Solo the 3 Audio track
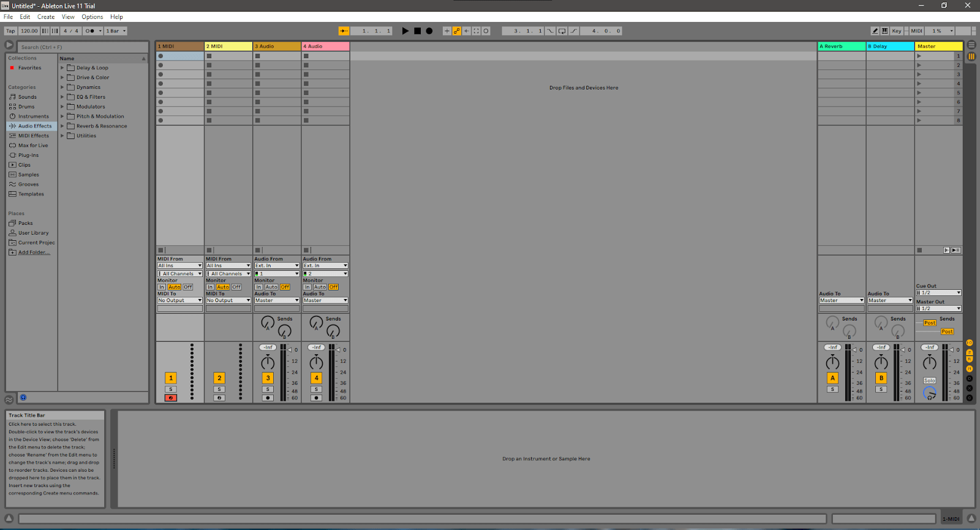The image size is (980, 530). click(x=268, y=389)
